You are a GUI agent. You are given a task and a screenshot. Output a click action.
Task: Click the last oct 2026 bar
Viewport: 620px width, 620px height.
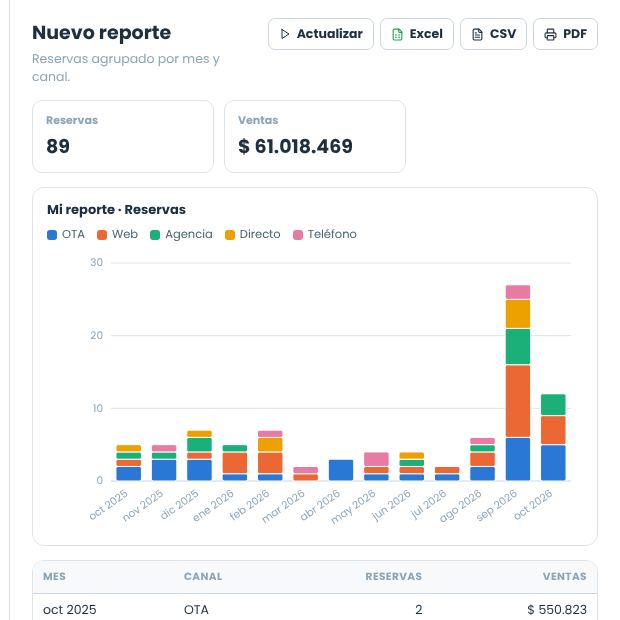tap(553, 437)
